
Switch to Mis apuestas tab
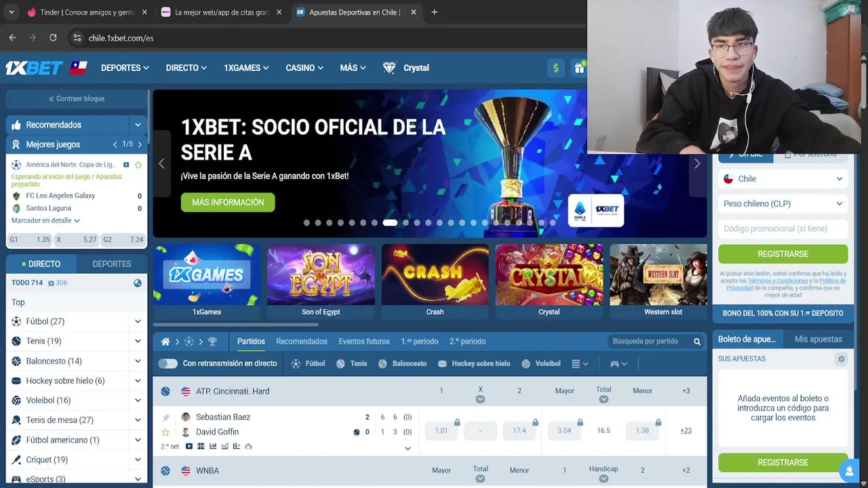point(818,339)
